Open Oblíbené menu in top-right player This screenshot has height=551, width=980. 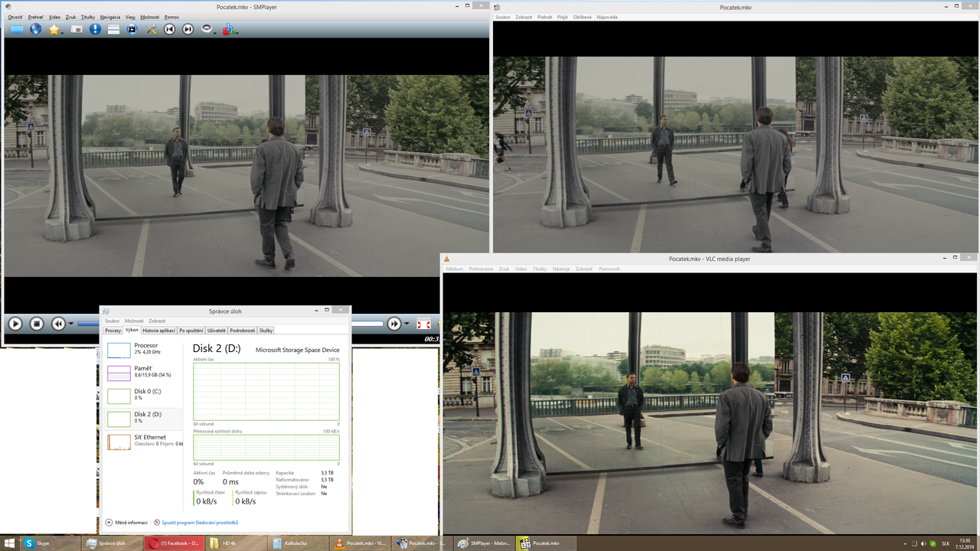pyautogui.click(x=583, y=17)
